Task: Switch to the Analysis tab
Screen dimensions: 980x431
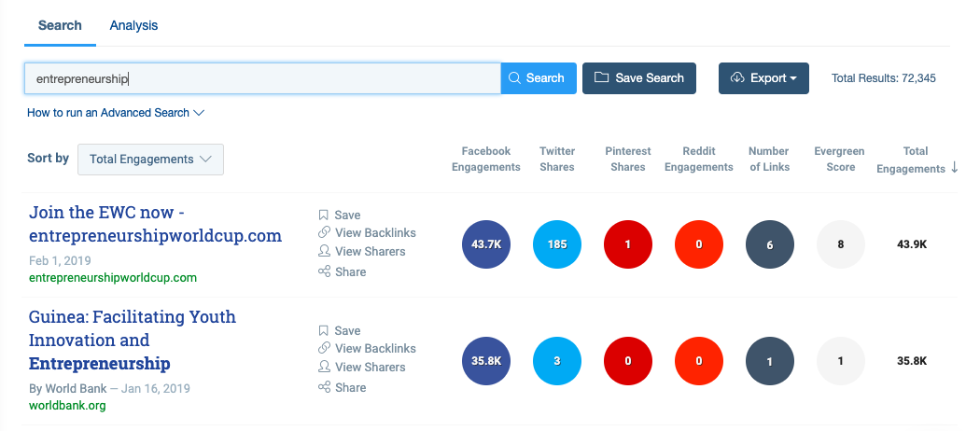Action: [133, 25]
